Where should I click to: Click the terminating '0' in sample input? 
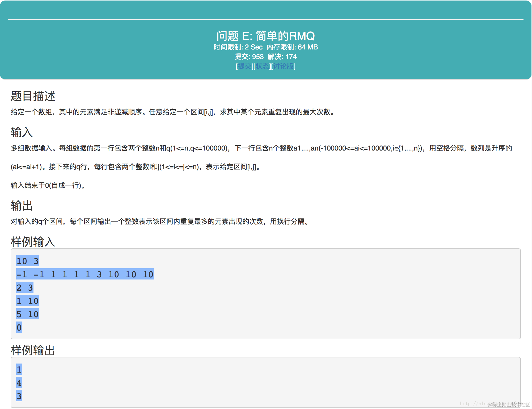tap(19, 328)
